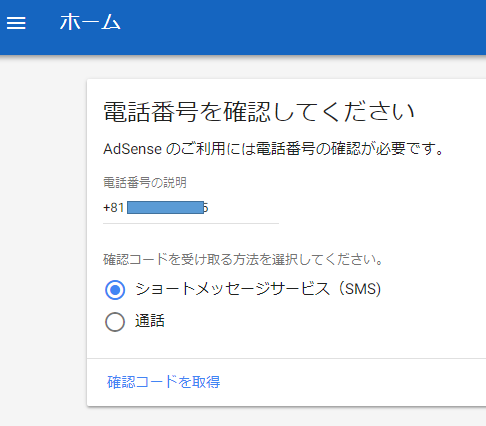Image resolution: width=486 pixels, height=426 pixels.
Task: Click the underline of the phone number field
Action: [191, 224]
